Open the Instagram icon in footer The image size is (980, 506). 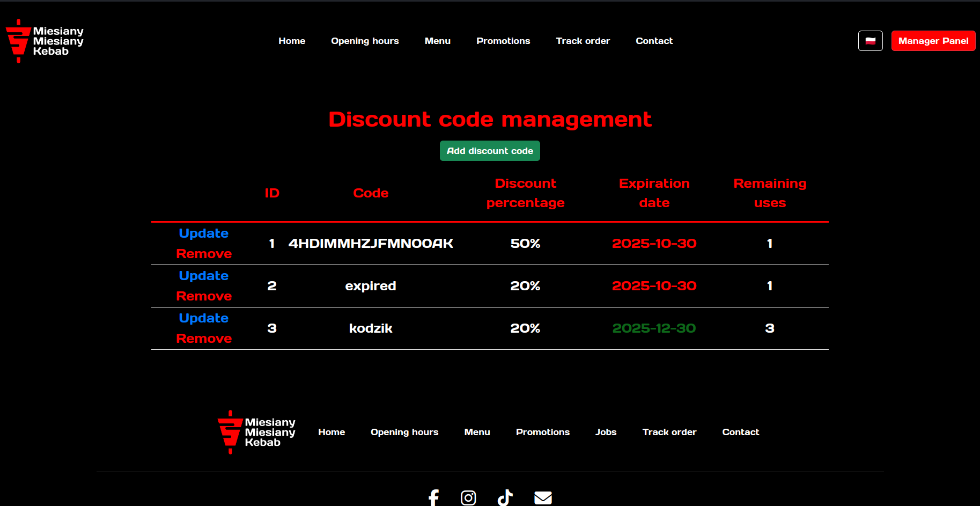tap(468, 497)
